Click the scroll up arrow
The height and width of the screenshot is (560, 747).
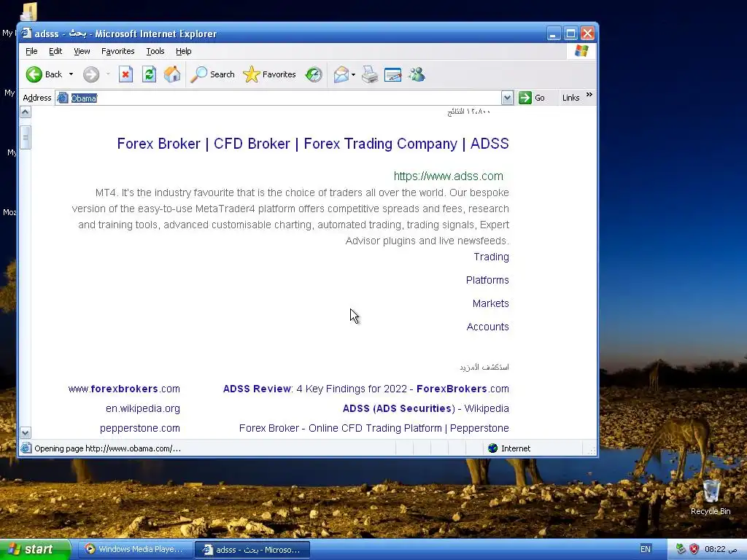click(26, 112)
